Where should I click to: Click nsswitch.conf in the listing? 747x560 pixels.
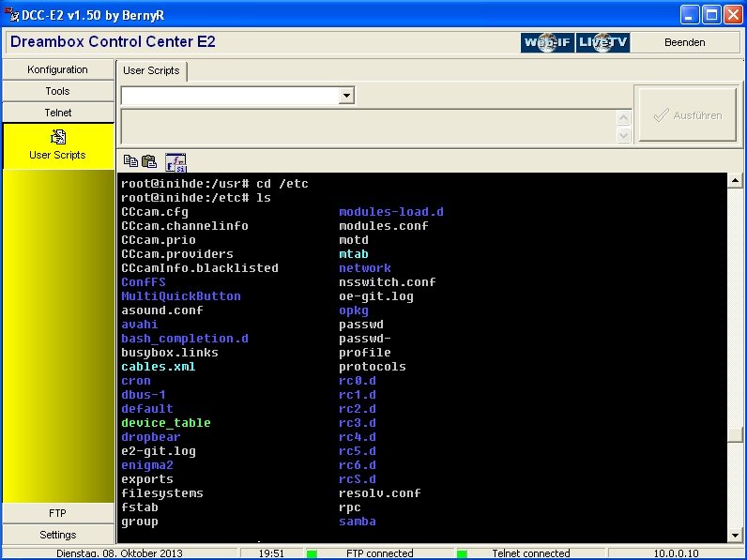point(388,282)
